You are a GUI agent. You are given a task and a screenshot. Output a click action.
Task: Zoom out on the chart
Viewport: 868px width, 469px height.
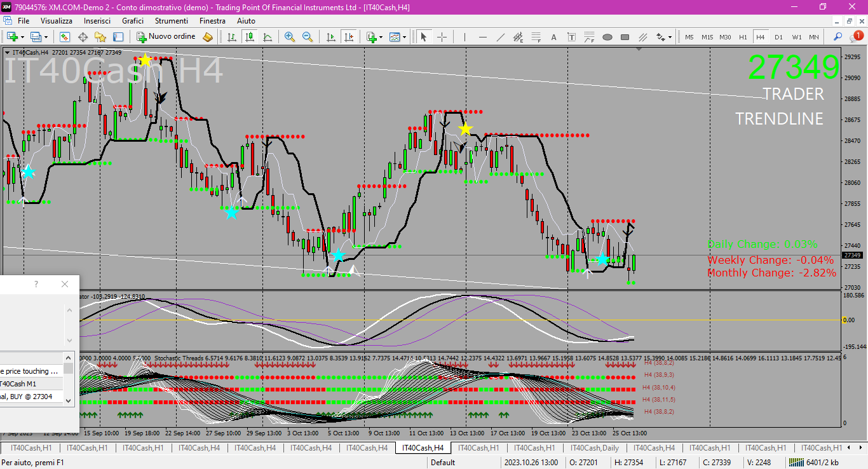tap(308, 37)
